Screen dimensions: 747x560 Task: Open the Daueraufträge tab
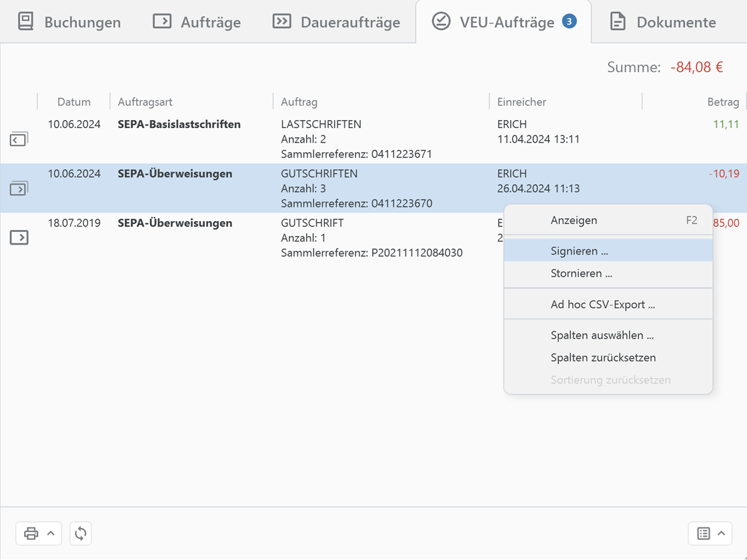(336, 22)
